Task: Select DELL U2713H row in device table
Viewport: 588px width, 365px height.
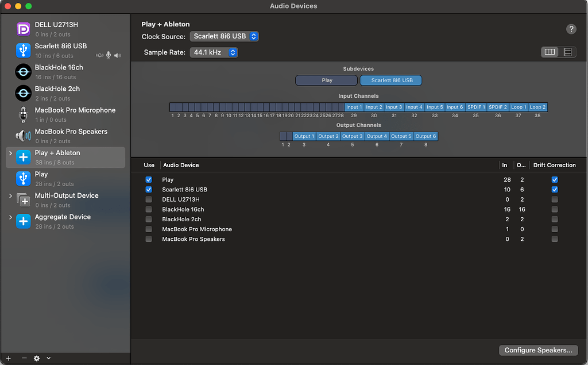Action: [x=359, y=199]
